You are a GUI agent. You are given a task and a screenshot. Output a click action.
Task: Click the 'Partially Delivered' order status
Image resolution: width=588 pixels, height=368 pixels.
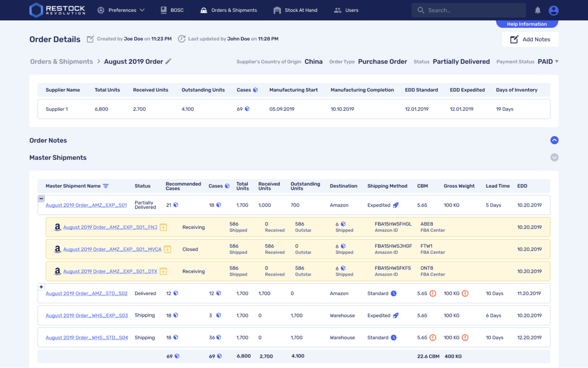tap(461, 62)
